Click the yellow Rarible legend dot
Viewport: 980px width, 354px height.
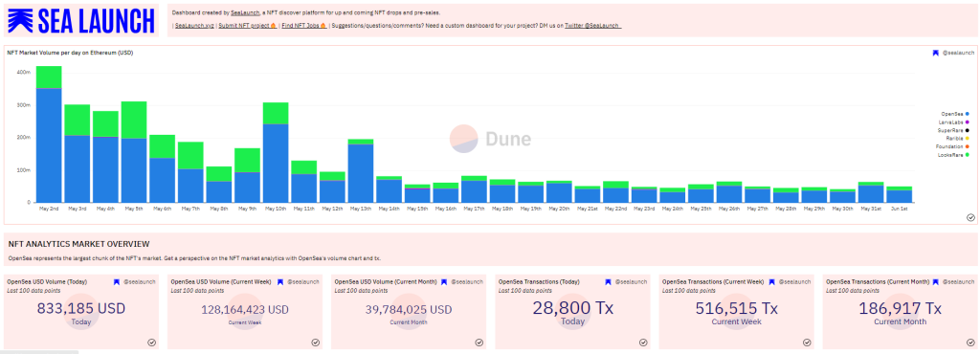click(968, 139)
